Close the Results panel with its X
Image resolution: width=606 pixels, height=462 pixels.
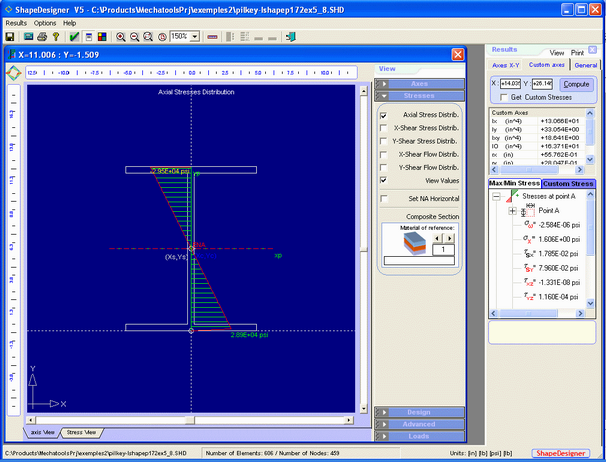pos(592,49)
